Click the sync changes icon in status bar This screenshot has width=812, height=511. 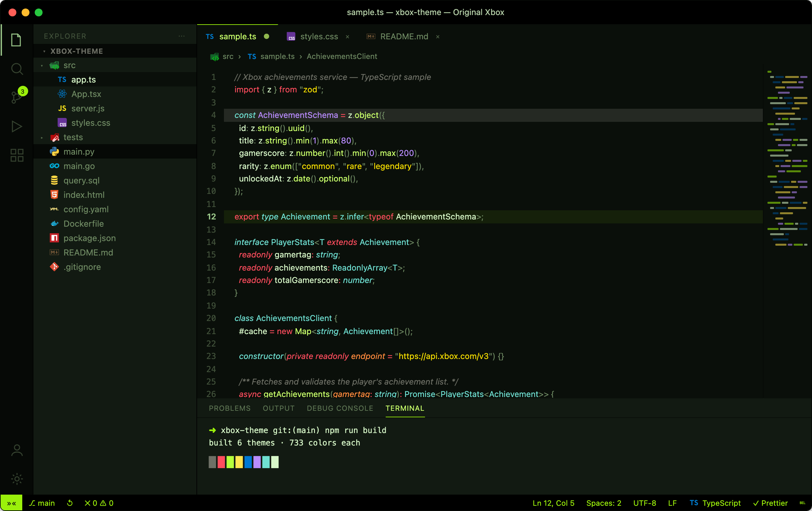[x=70, y=503]
